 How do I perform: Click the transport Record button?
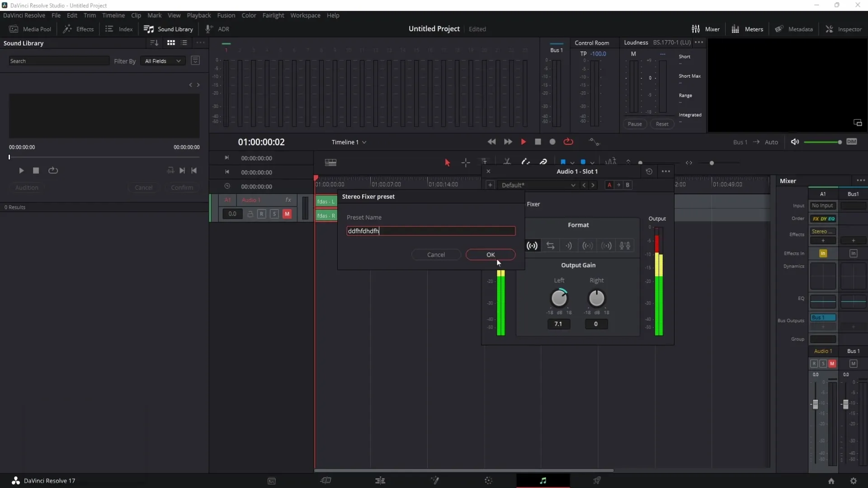point(552,142)
